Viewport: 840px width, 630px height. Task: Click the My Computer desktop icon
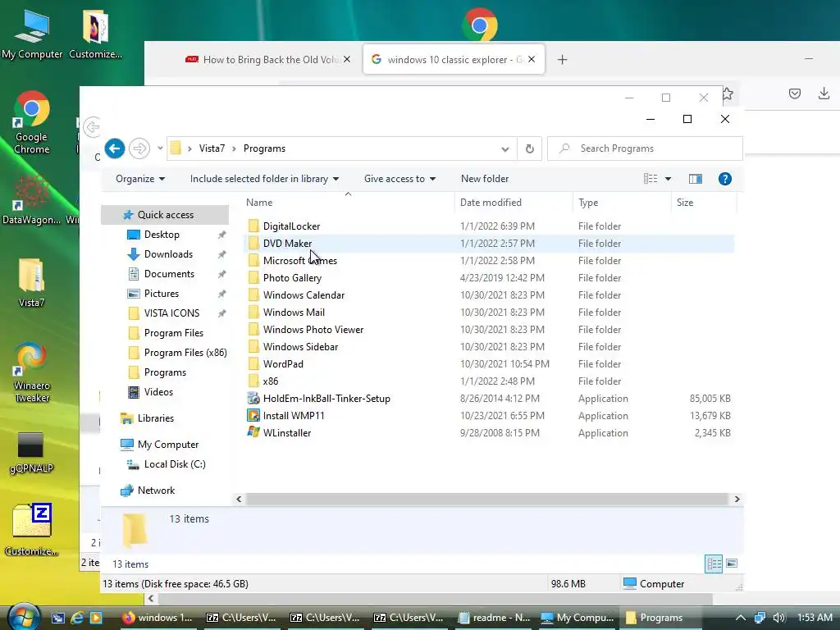pos(32,33)
